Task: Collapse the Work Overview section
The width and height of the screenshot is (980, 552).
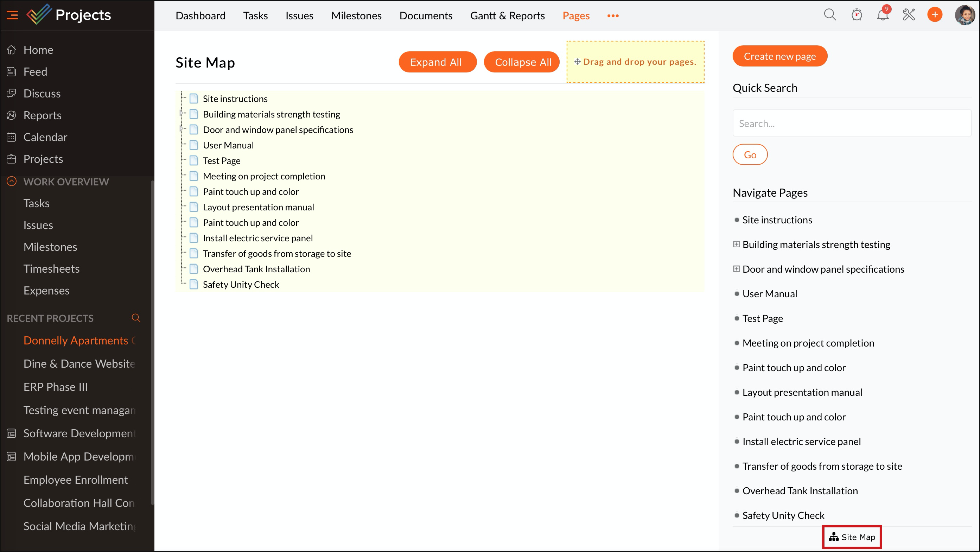Action: [12, 182]
